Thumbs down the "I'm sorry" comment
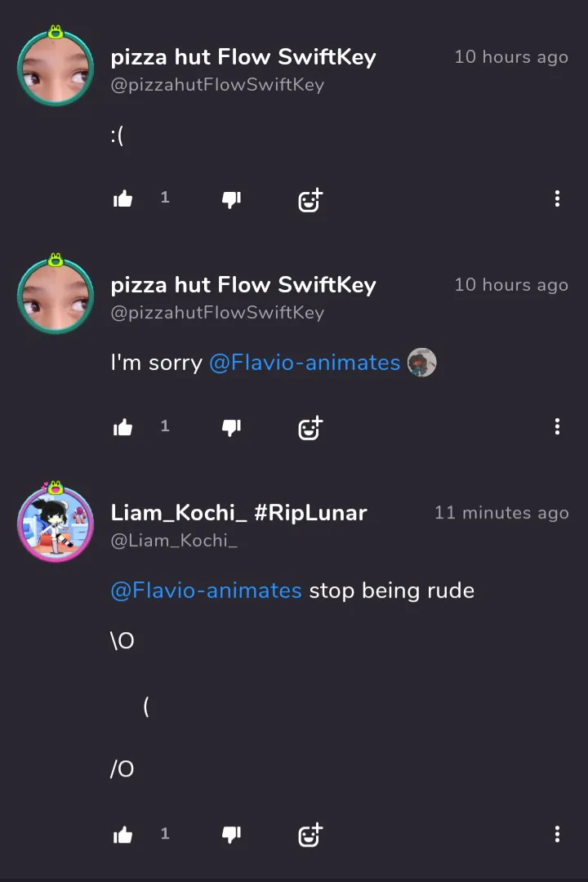 coord(231,427)
